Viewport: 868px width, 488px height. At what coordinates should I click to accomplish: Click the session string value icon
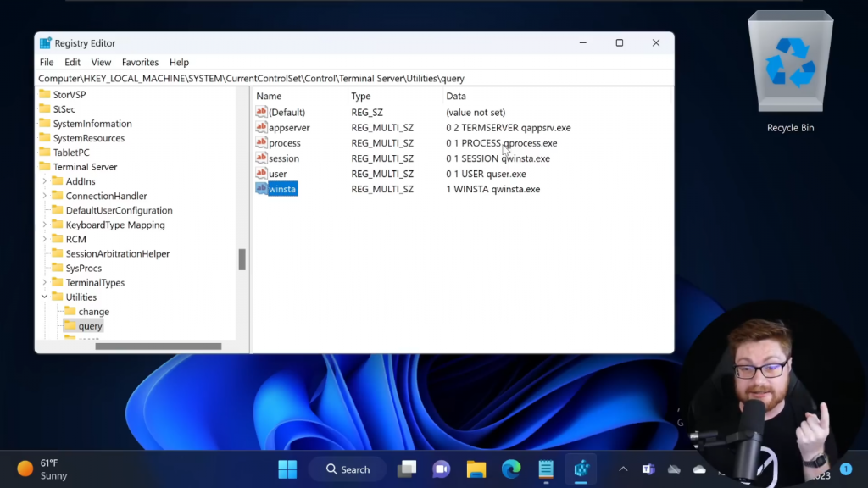click(x=261, y=158)
